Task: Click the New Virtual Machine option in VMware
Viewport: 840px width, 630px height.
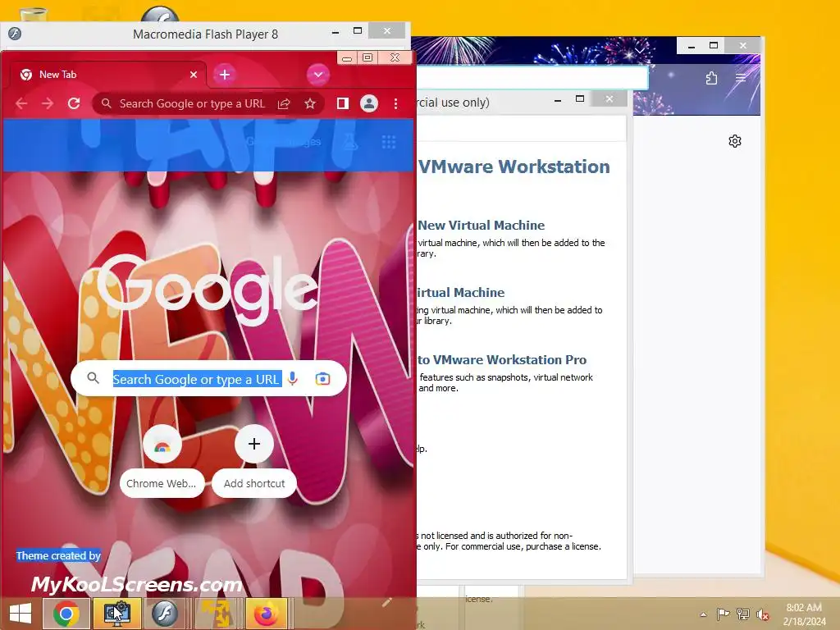Action: 481,226
